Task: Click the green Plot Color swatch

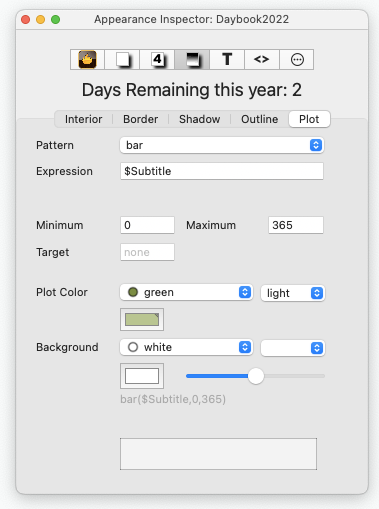Action: 142,319
